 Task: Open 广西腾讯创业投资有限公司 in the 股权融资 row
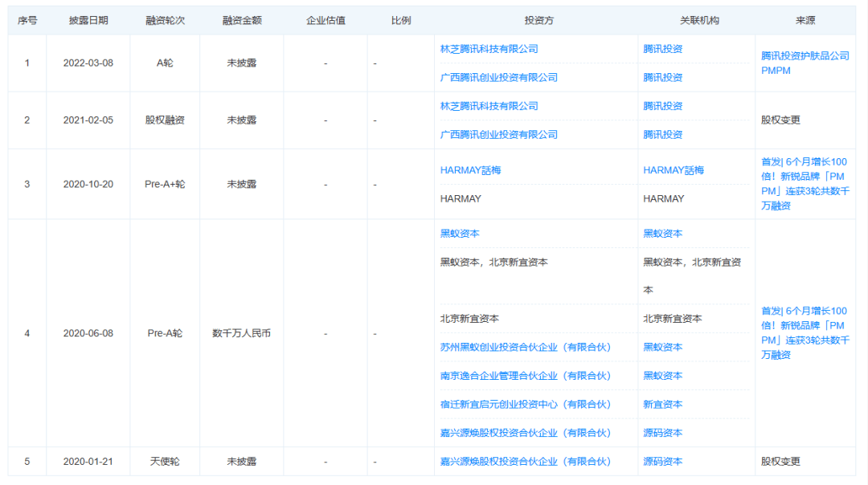[x=498, y=135]
